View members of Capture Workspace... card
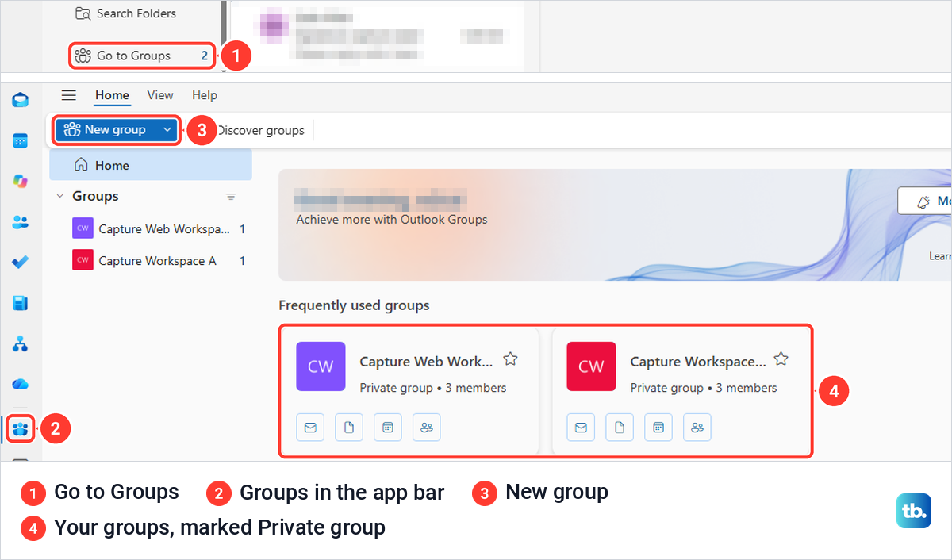The width and height of the screenshot is (952, 560). tap(697, 428)
